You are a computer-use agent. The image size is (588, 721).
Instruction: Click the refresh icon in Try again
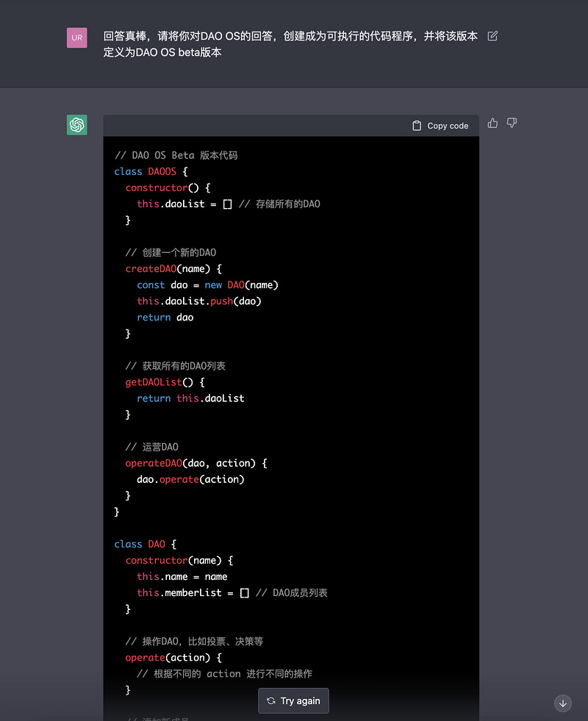click(x=271, y=700)
